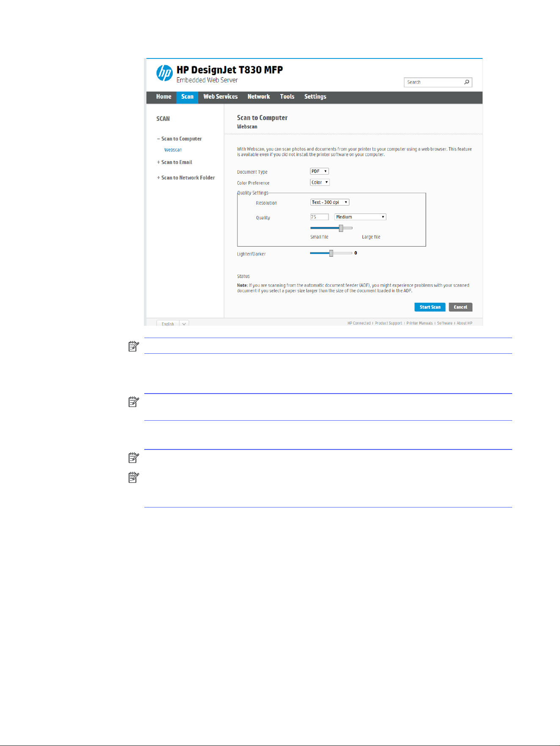This screenshot has height=746, width=560.
Task: Click the Lighter/Darker label
Action: coord(251,254)
